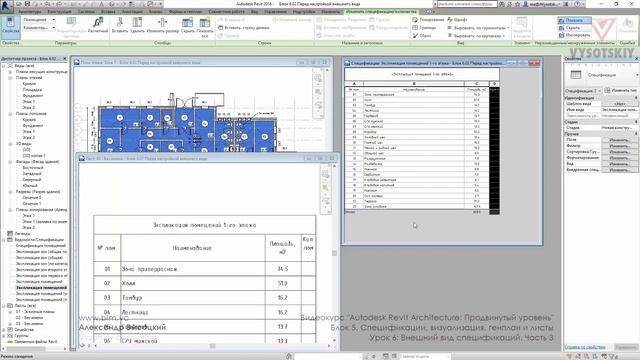The height and width of the screenshot is (360, 640).
Task: Click Скрыть in non-loaded elements panel
Action: [574, 28]
